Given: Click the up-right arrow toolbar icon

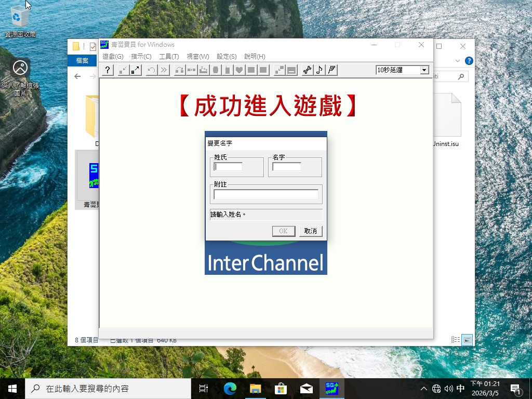Looking at the screenshot, I should (136, 70).
